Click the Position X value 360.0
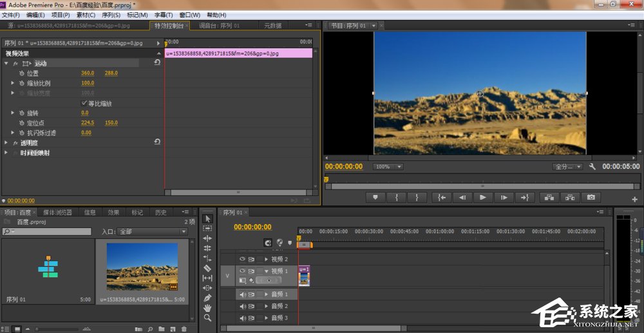 [88, 73]
